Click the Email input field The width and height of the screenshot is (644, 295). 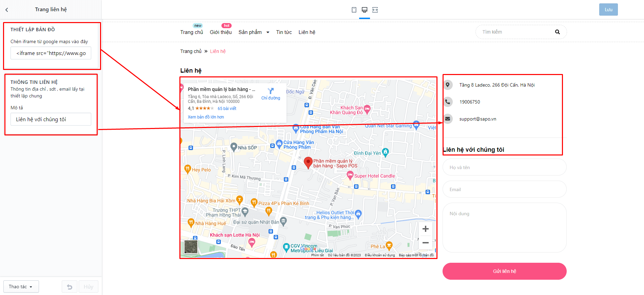click(505, 189)
